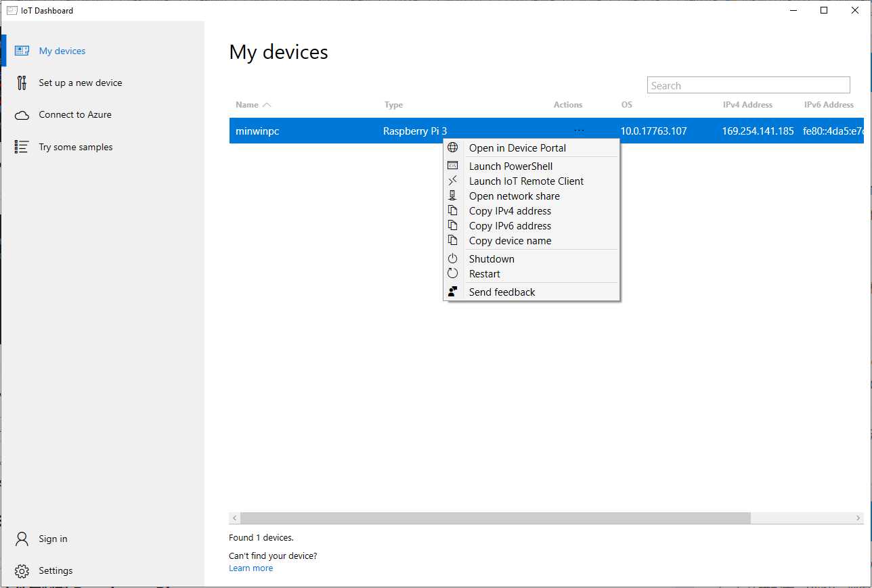The width and height of the screenshot is (872, 588).
Task: Click the Set up a new device tools icon
Action: pyautogui.click(x=22, y=83)
